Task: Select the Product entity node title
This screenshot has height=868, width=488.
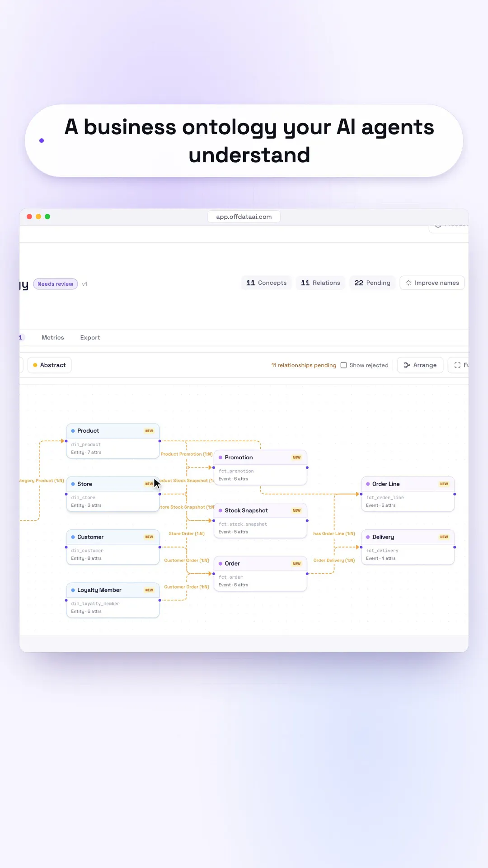Action: 88,431
